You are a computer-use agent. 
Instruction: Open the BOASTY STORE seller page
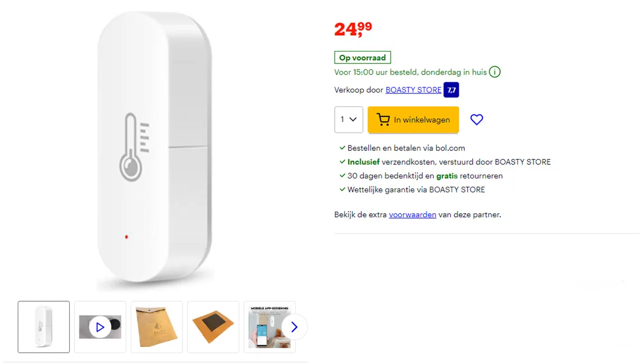click(x=413, y=90)
